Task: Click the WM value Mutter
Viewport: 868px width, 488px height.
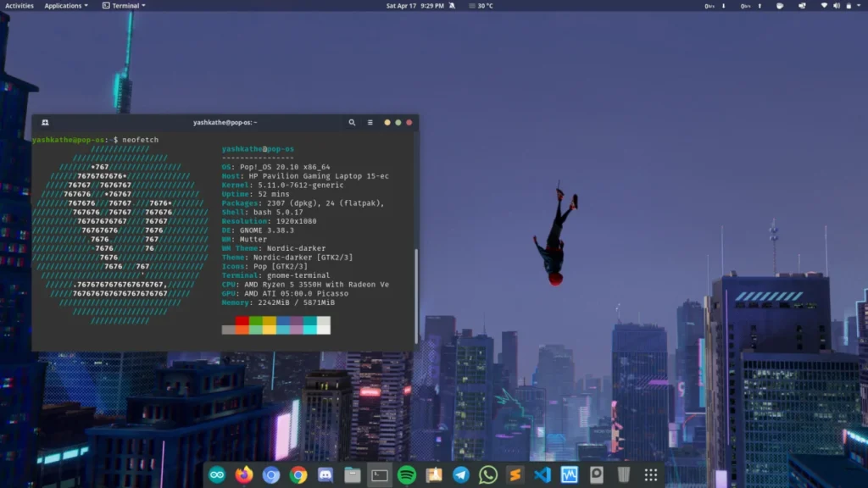Action: [x=253, y=240]
